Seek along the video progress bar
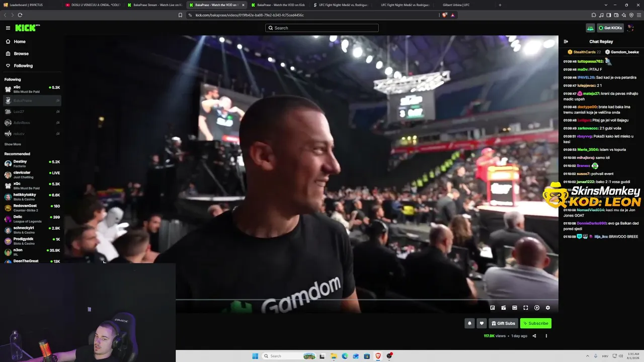 tap(367, 300)
